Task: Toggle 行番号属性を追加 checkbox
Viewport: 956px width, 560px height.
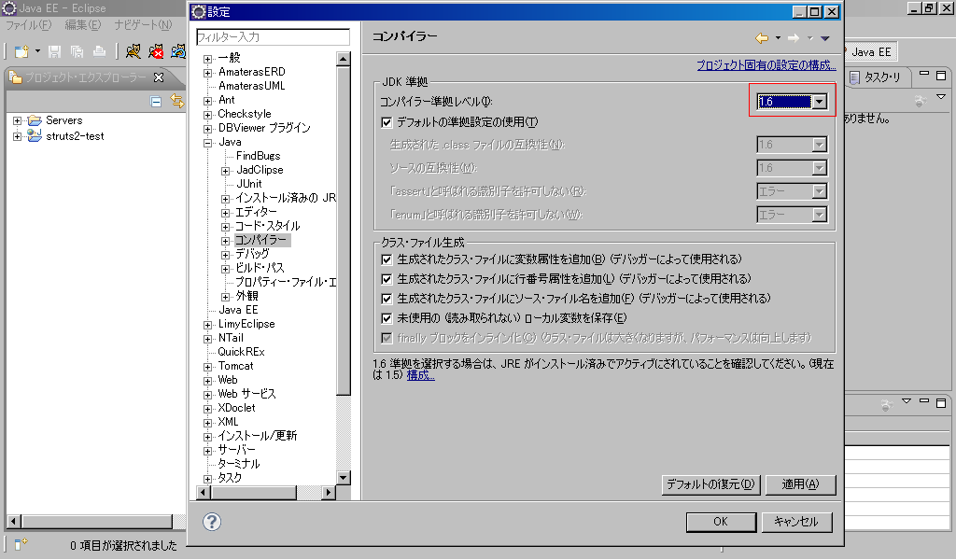Action: pyautogui.click(x=387, y=279)
